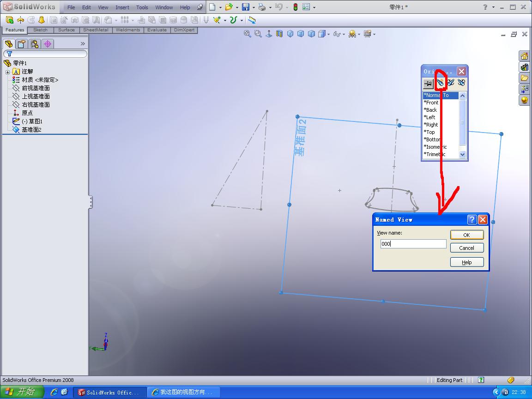532x399 pixels.
Task: Open the FeatureManager design tree tab
Action: 9,44
